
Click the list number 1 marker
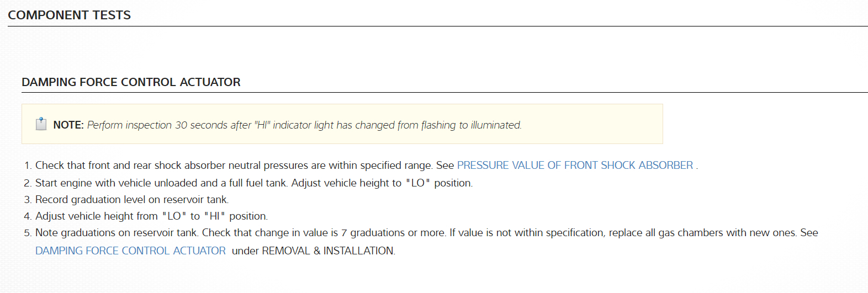(x=28, y=166)
